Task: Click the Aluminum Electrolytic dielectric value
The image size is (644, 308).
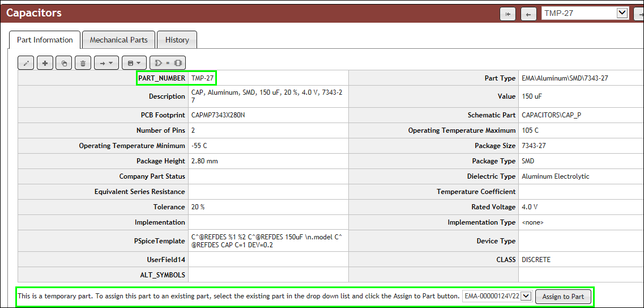Action: pyautogui.click(x=555, y=176)
